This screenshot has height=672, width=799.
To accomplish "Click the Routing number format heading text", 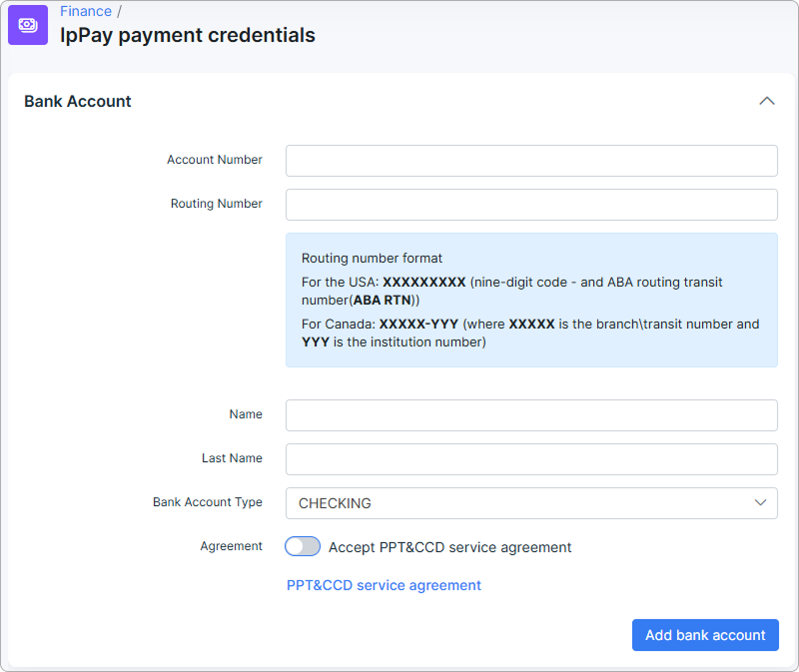I will click(372, 259).
